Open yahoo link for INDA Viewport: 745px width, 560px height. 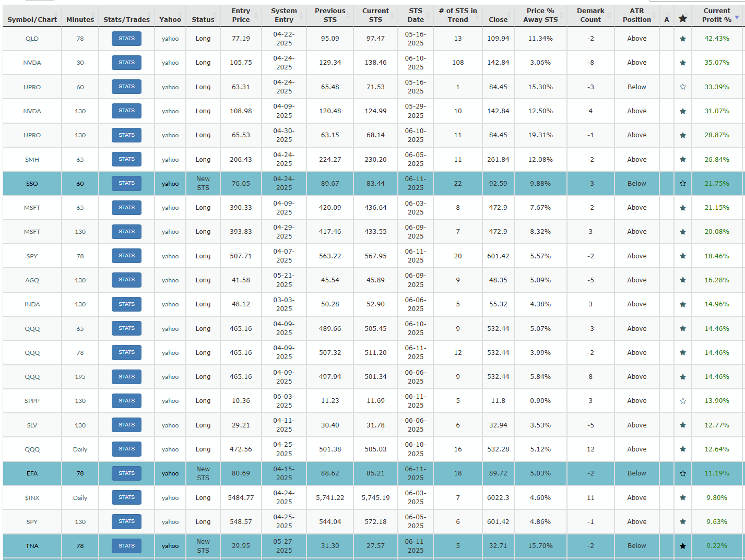170,304
